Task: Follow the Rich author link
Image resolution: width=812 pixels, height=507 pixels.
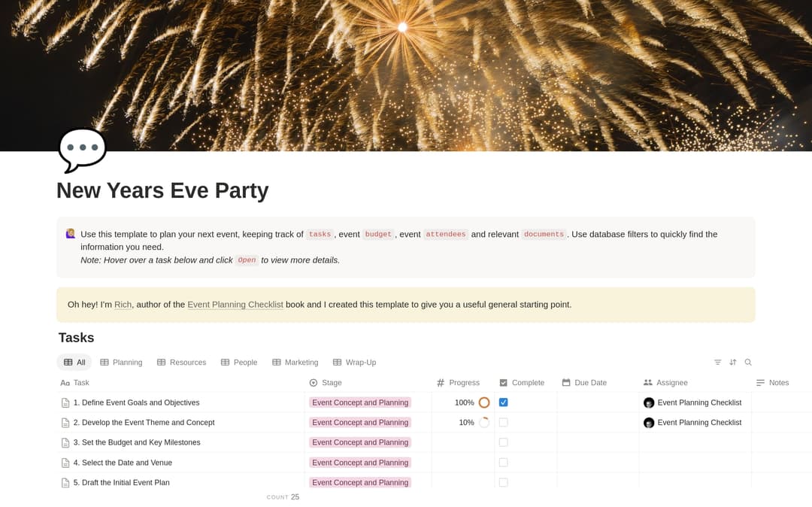Action: 123,305
